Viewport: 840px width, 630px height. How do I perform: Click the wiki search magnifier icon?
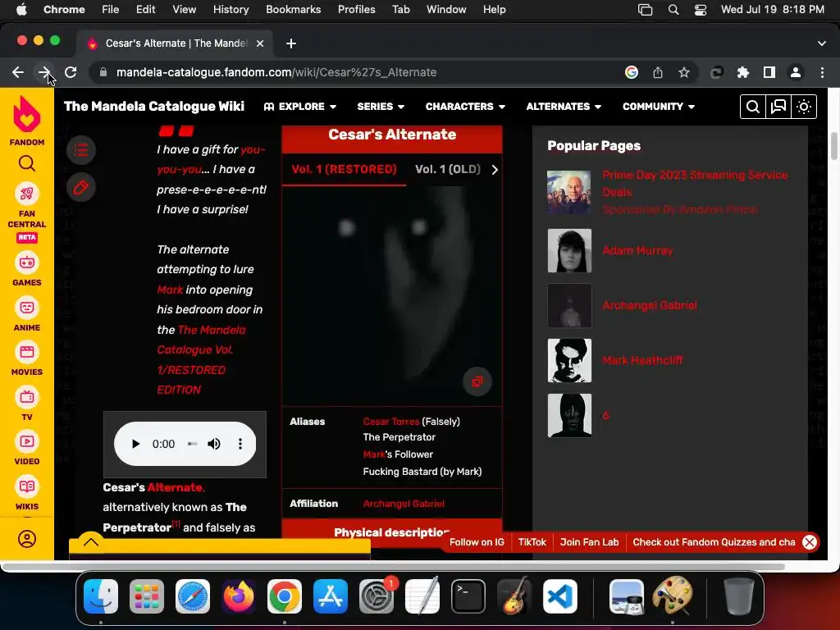point(753,107)
